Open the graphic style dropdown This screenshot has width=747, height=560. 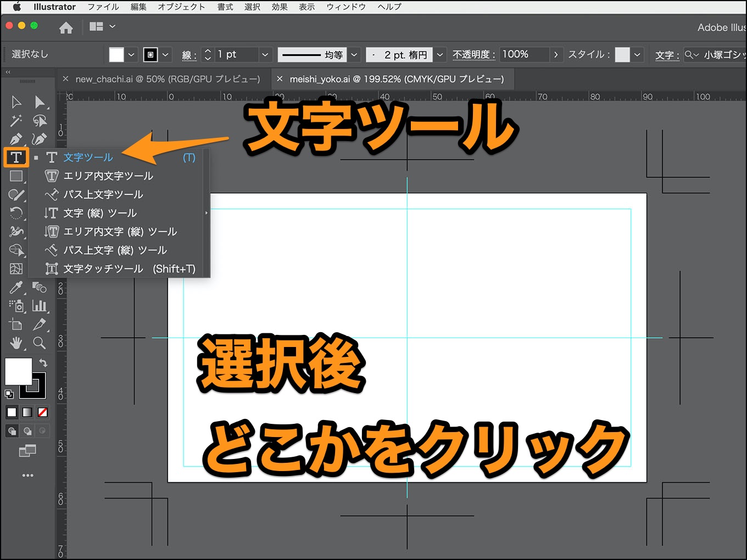(x=637, y=55)
